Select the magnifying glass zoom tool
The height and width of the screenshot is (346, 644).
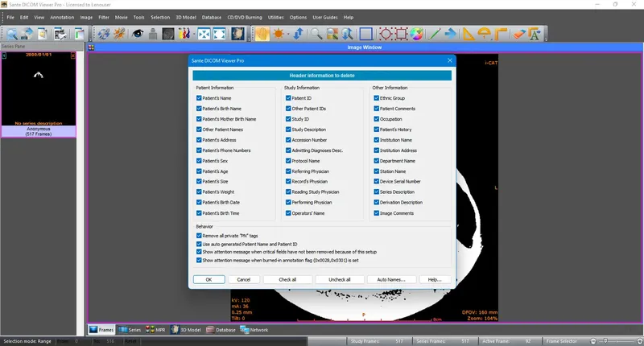(x=316, y=34)
